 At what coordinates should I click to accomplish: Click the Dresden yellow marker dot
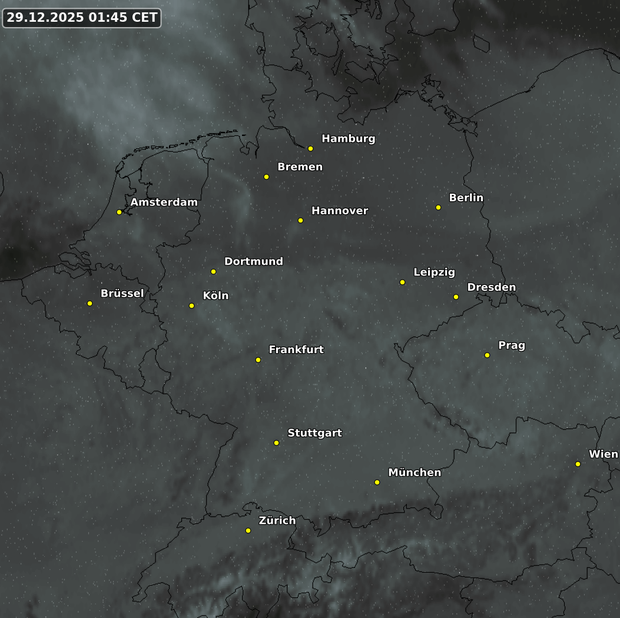click(456, 297)
